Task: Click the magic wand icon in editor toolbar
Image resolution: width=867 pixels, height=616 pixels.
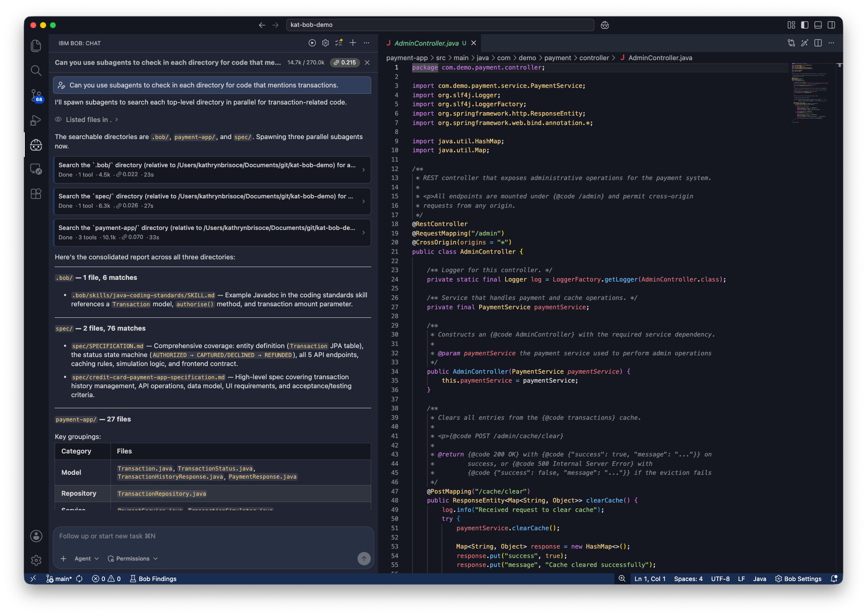Action: coord(805,43)
